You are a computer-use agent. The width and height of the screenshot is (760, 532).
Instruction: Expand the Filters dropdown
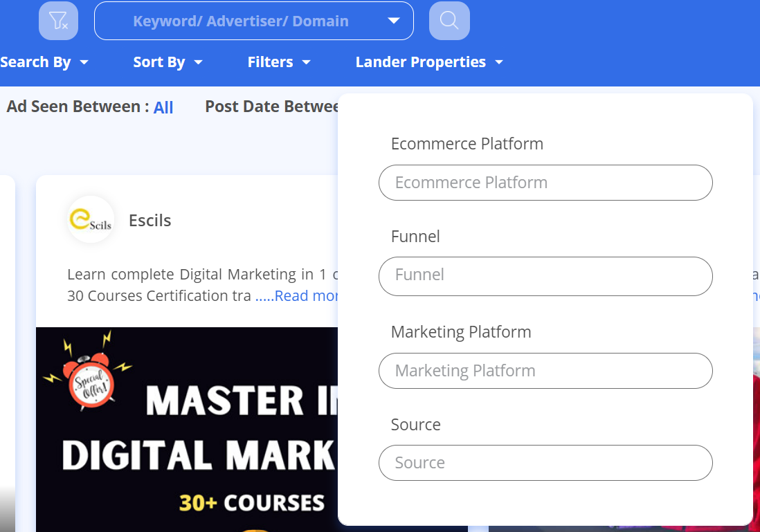[279, 62]
